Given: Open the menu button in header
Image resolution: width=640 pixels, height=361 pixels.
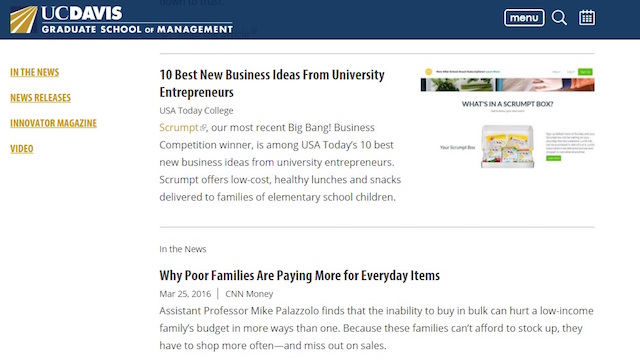Looking at the screenshot, I should tap(524, 18).
